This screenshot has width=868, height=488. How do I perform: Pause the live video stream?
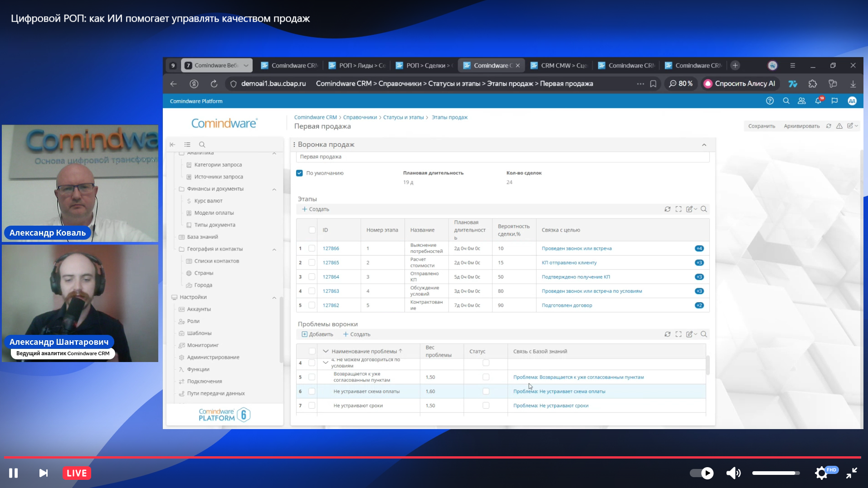coord(14,473)
